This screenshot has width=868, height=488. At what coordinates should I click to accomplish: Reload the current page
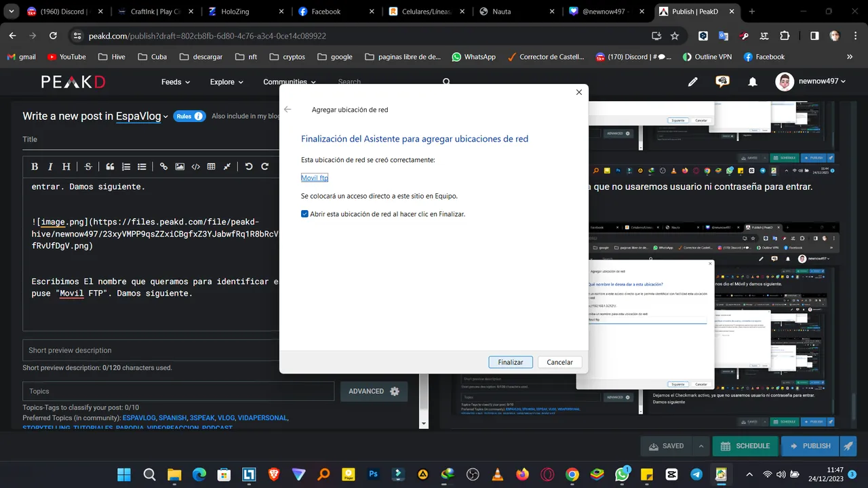[x=54, y=36]
